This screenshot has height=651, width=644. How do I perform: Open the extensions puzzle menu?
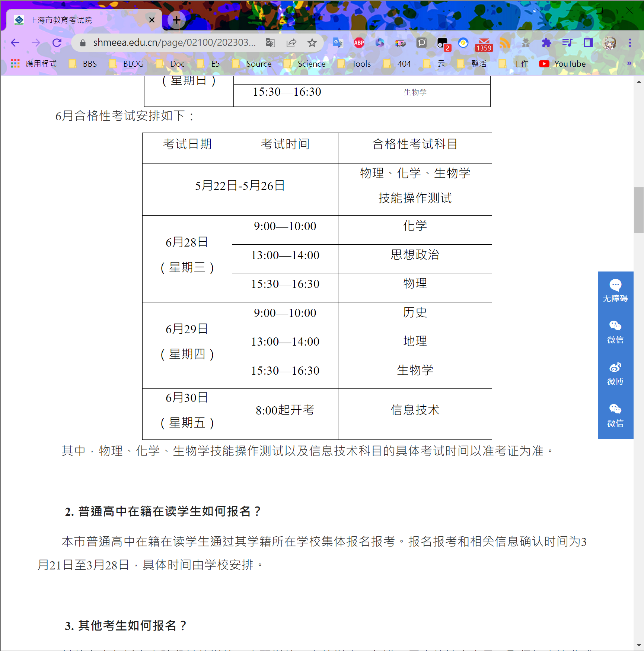click(x=546, y=43)
